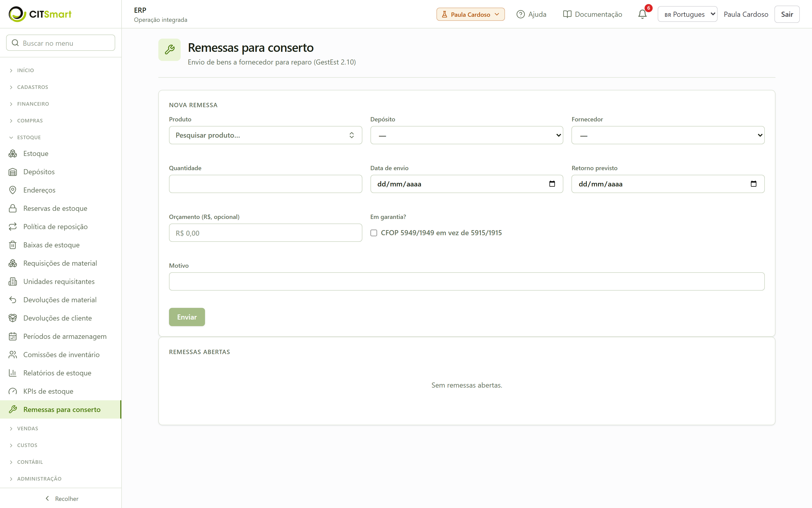
Task: Click the Política de reposição arrows icon
Action: click(x=13, y=227)
